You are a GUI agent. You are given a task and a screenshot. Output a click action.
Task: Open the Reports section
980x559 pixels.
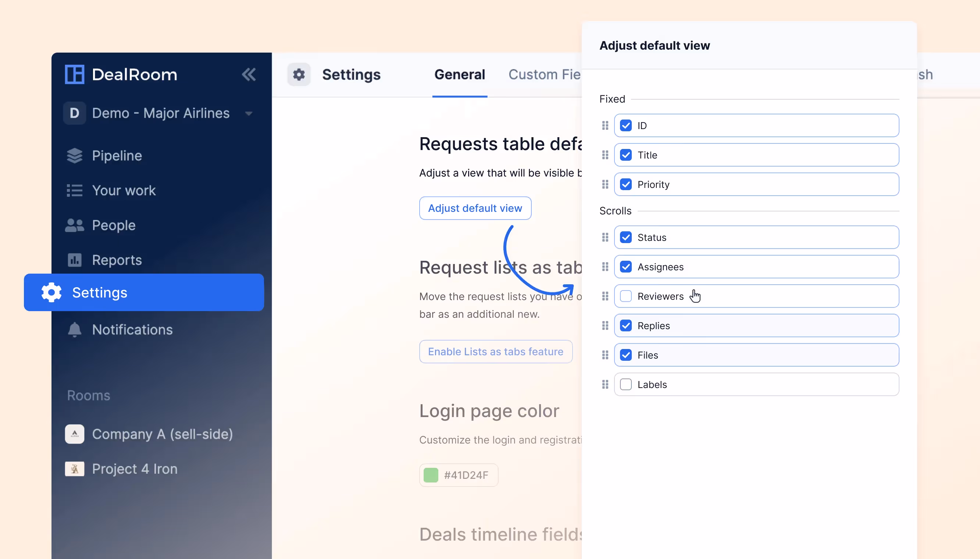[116, 260]
